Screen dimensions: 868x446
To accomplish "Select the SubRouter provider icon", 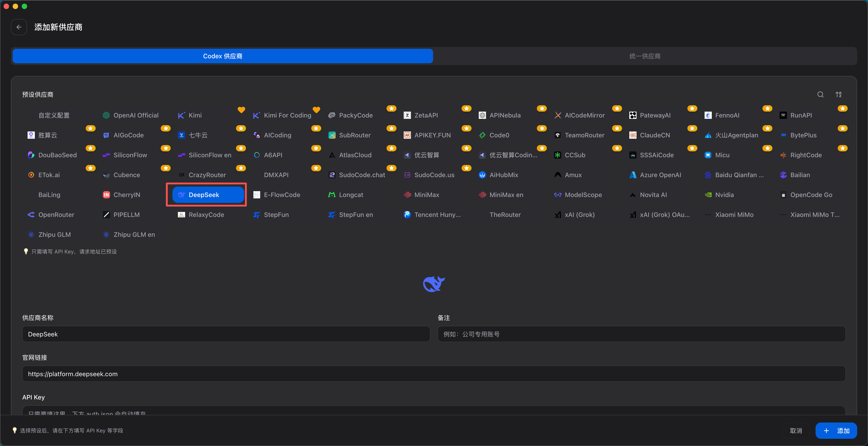I will (332, 135).
